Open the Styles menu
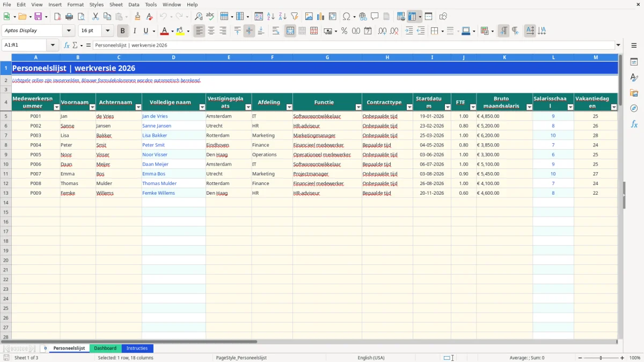644x362 pixels. point(97,4)
